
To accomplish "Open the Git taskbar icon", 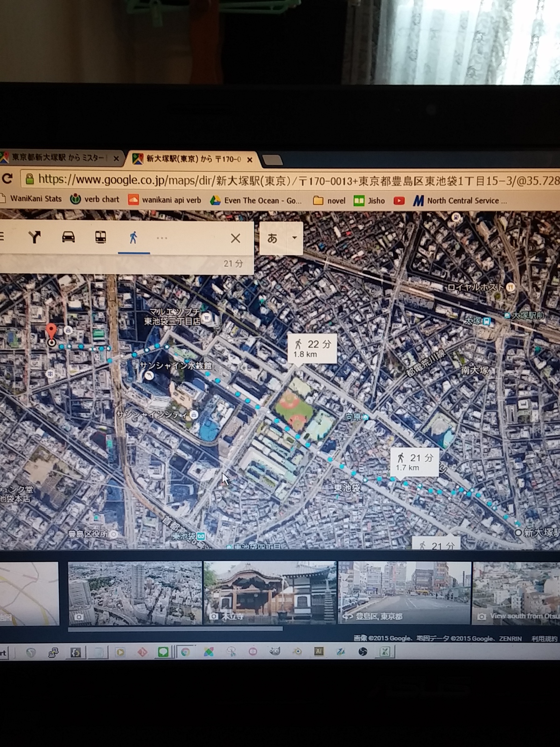I will tap(142, 652).
